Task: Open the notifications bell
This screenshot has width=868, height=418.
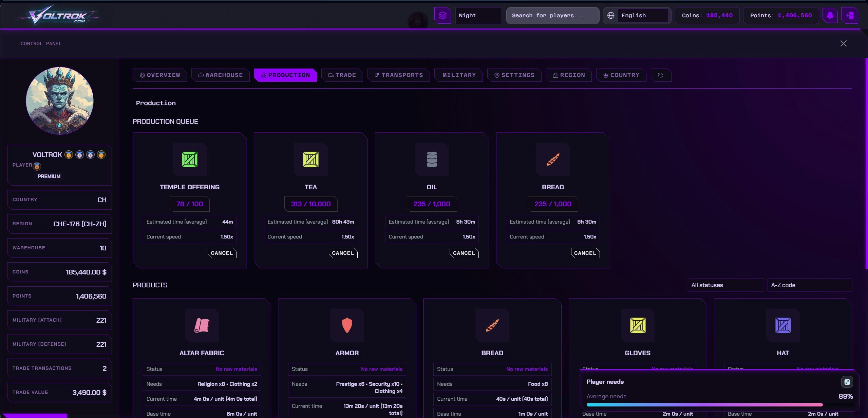Action: coord(830,16)
